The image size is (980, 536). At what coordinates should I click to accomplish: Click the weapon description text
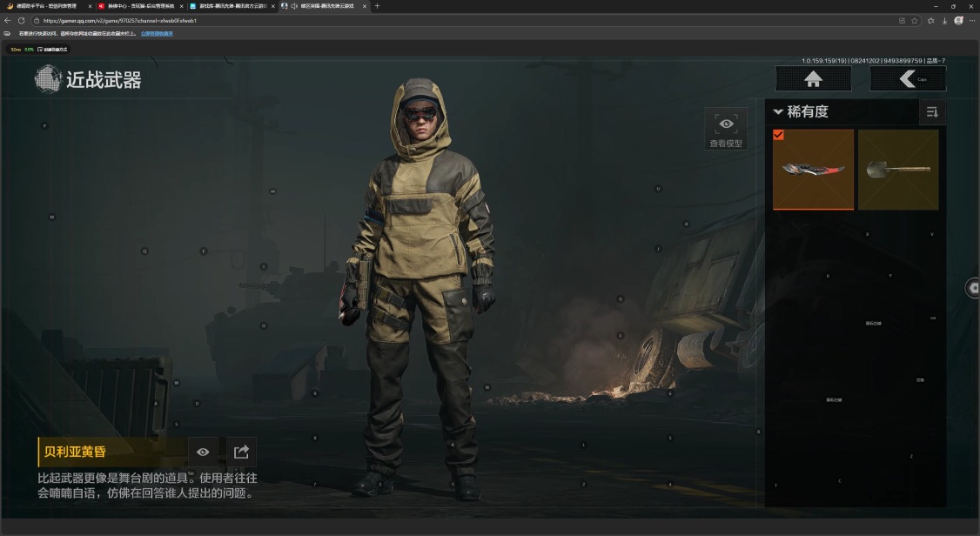click(x=147, y=486)
